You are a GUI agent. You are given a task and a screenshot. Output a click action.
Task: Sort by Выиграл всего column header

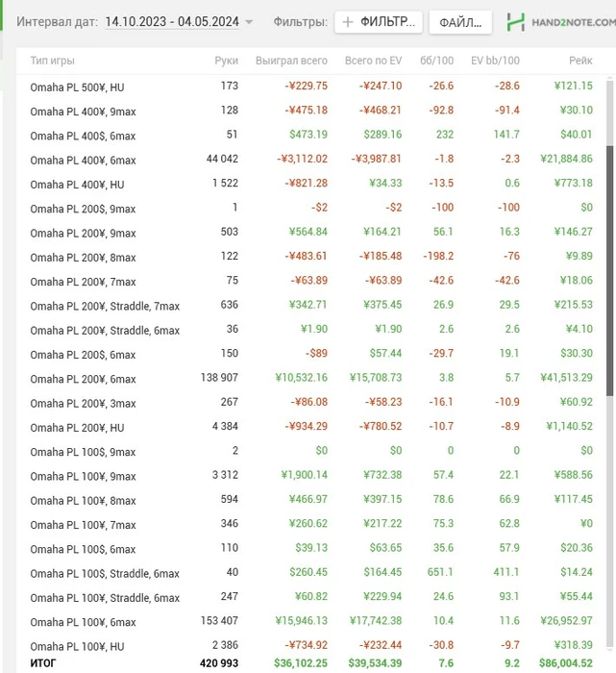tap(291, 61)
